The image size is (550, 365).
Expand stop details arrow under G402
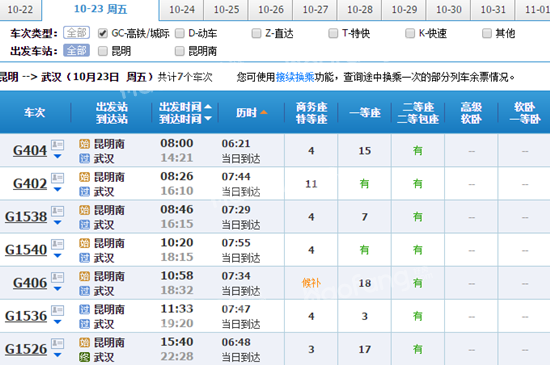click(x=58, y=189)
